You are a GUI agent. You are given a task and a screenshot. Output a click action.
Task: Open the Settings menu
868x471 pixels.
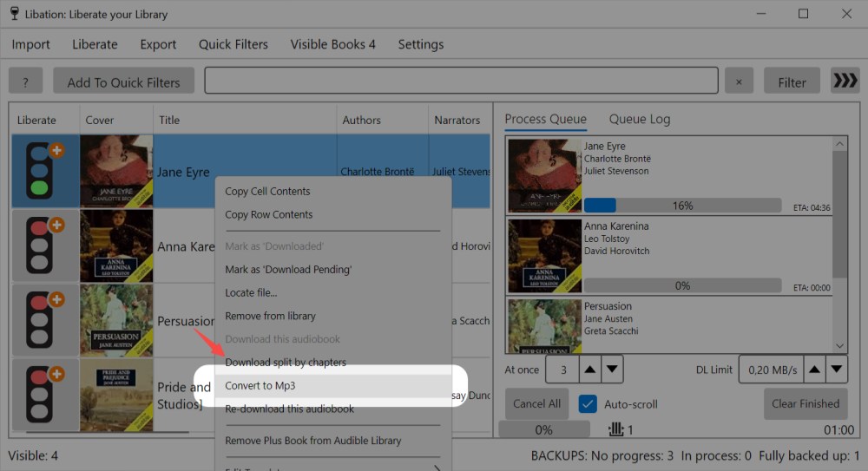(421, 44)
